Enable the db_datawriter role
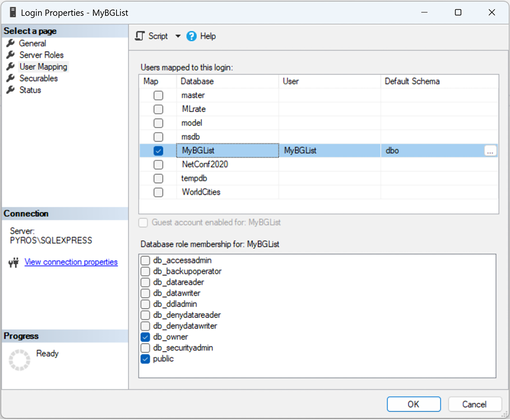This screenshot has width=510, height=420. (x=145, y=293)
